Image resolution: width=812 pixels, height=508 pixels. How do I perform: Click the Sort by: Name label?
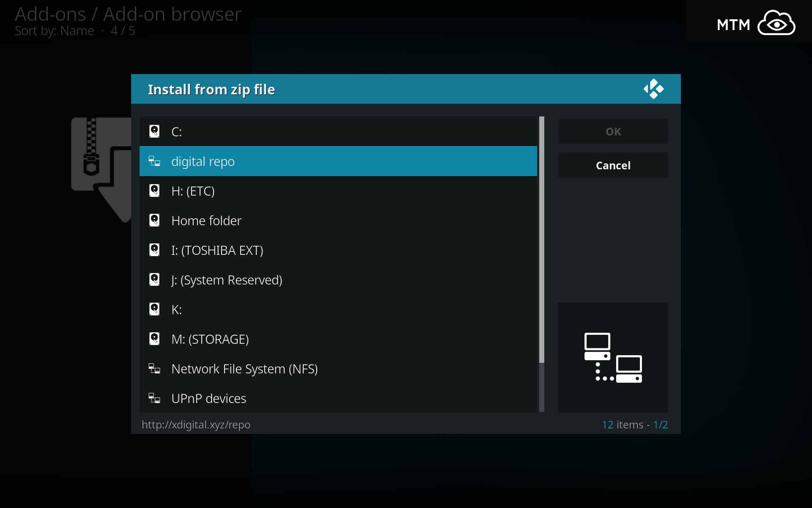coord(55,31)
